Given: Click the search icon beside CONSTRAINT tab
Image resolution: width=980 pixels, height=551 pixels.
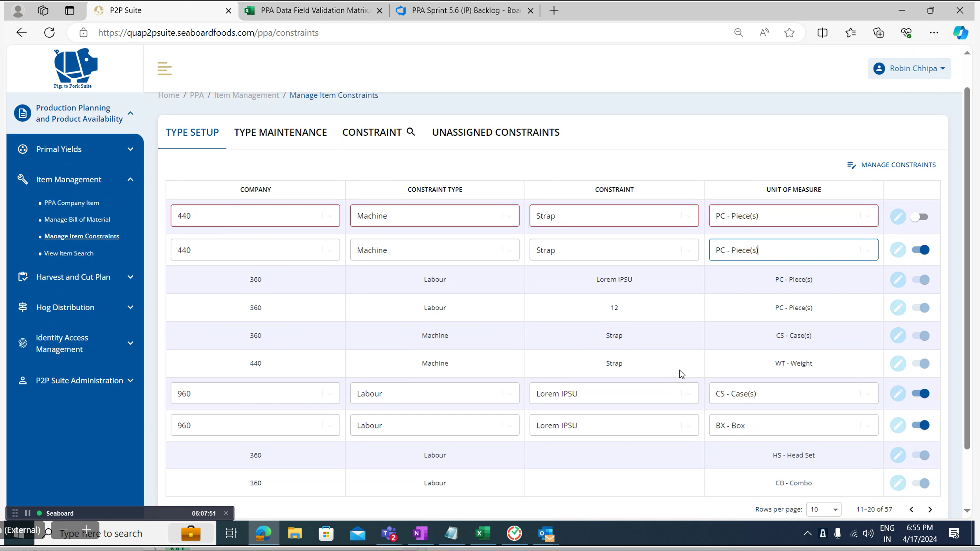Looking at the screenshot, I should tap(411, 132).
